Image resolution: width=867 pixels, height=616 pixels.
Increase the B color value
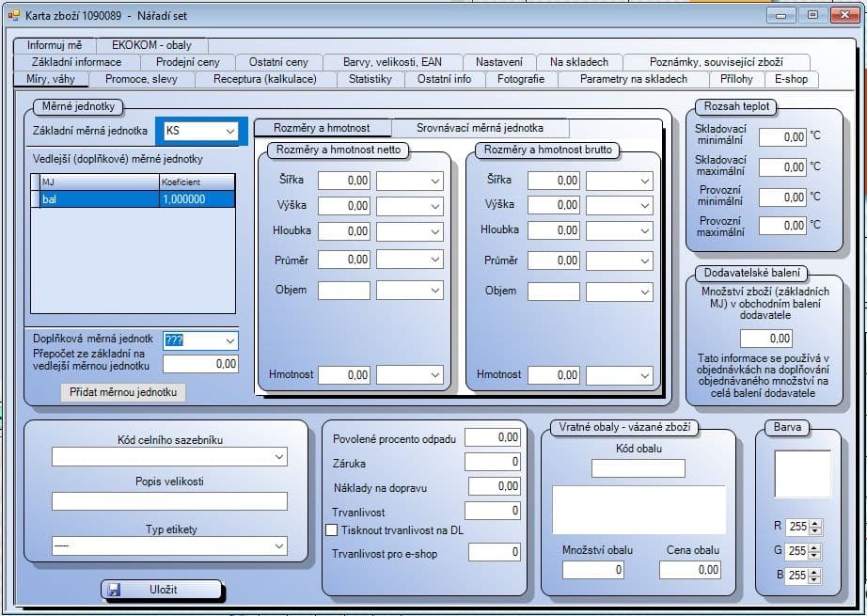815,572
